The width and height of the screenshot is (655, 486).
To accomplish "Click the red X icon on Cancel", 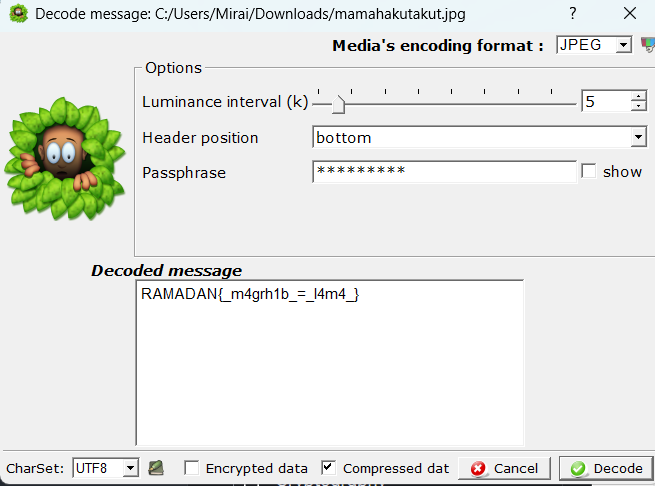I will (x=478, y=468).
